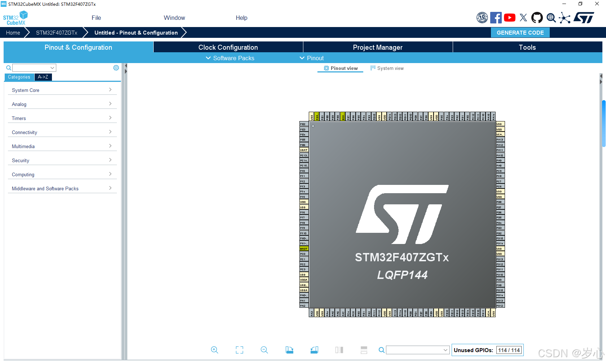Open the GitHub icon link

coord(537,18)
